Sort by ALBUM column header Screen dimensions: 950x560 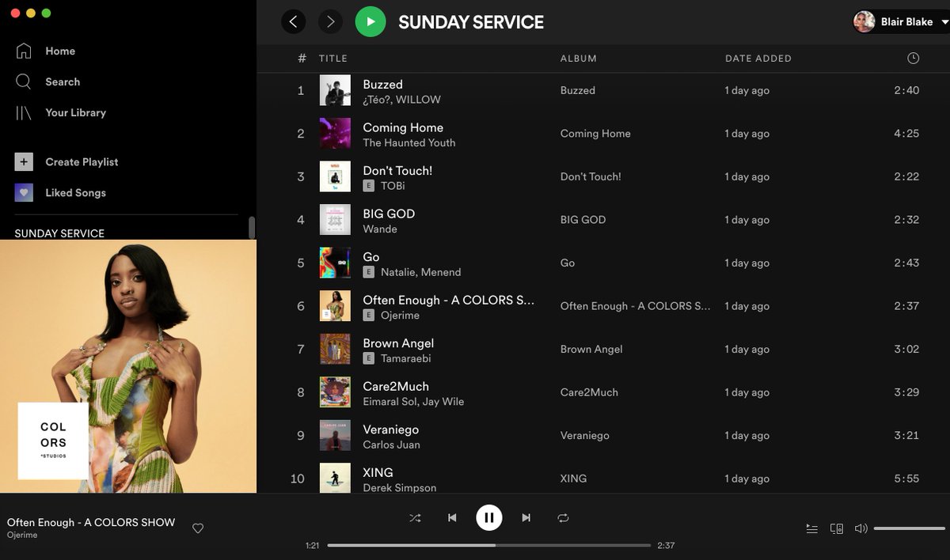pos(579,59)
